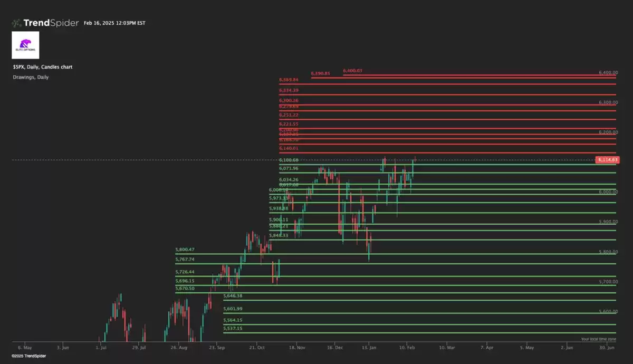This screenshot has height=364, width=633.
Task: Click the "6. May" date axis label
Action: coord(25,348)
